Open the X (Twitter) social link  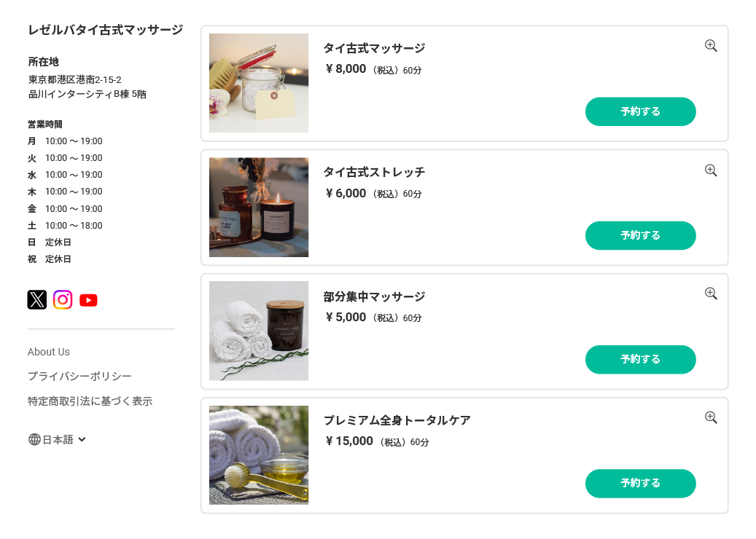point(37,299)
